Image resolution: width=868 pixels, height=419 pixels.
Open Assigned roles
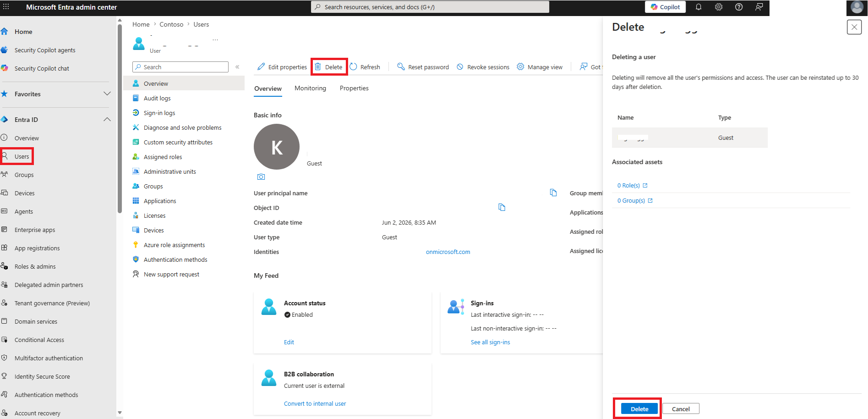click(163, 157)
